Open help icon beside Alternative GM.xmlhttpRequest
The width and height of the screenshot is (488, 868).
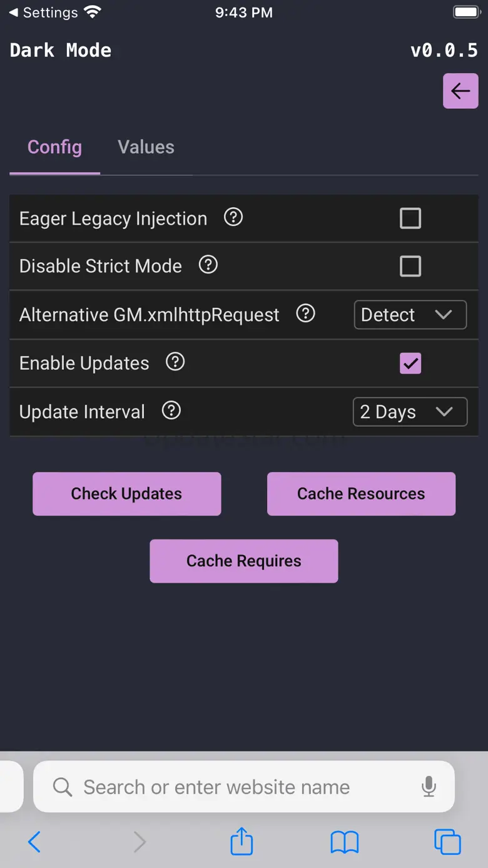point(305,313)
